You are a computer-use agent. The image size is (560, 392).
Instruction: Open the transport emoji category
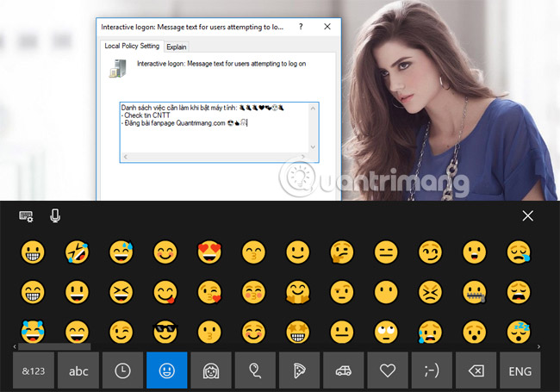(343, 370)
